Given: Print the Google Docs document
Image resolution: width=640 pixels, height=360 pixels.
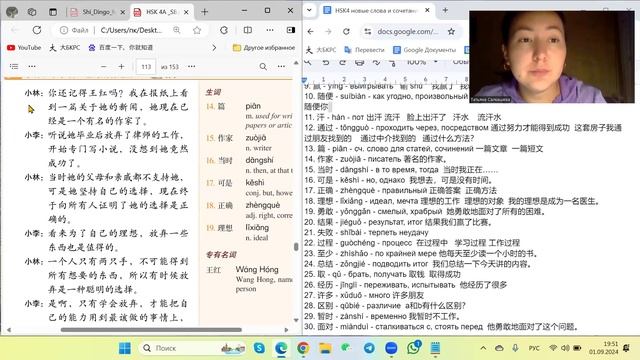Looking at the screenshot, I should 359,62.
